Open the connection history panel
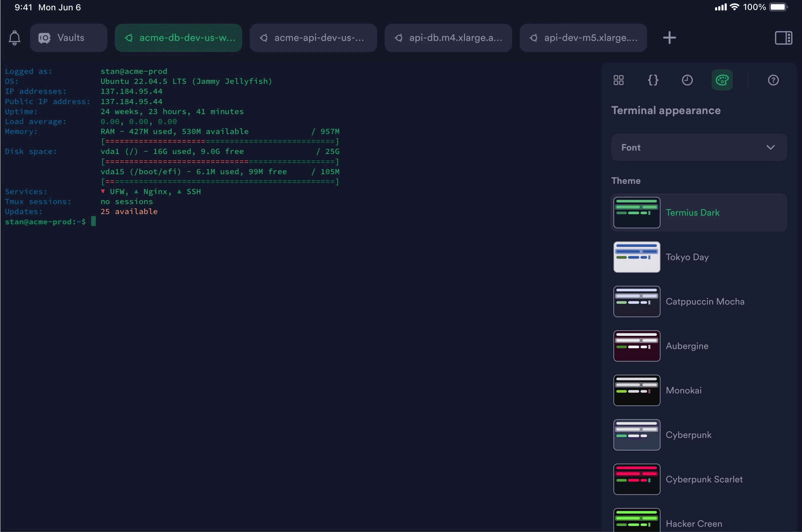This screenshot has width=802, height=532. [687, 80]
